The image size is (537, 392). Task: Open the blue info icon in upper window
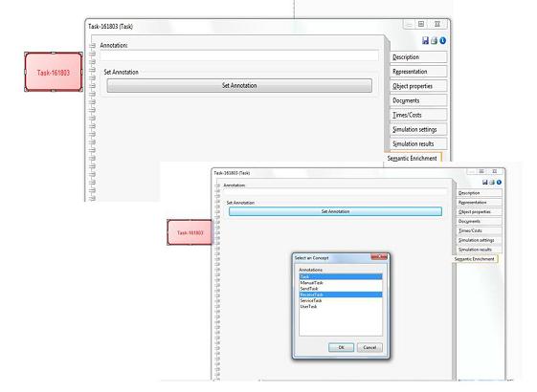tap(442, 41)
